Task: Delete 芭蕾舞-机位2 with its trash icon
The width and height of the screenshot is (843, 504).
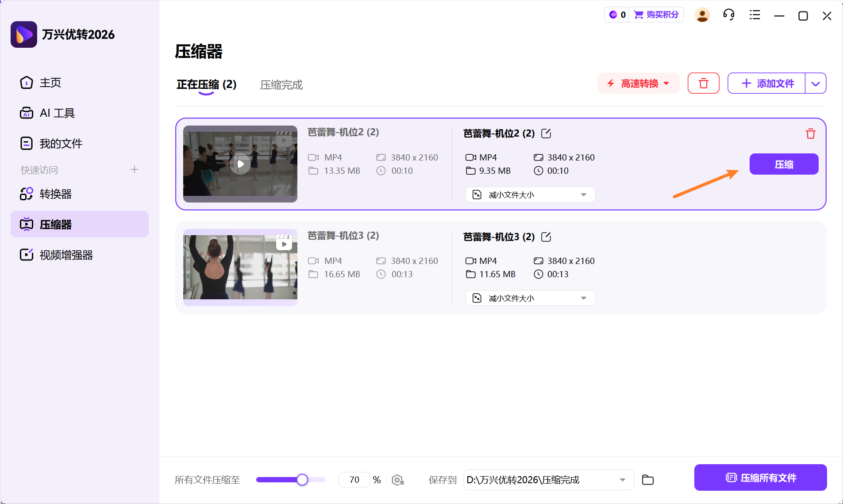Action: coord(810,134)
